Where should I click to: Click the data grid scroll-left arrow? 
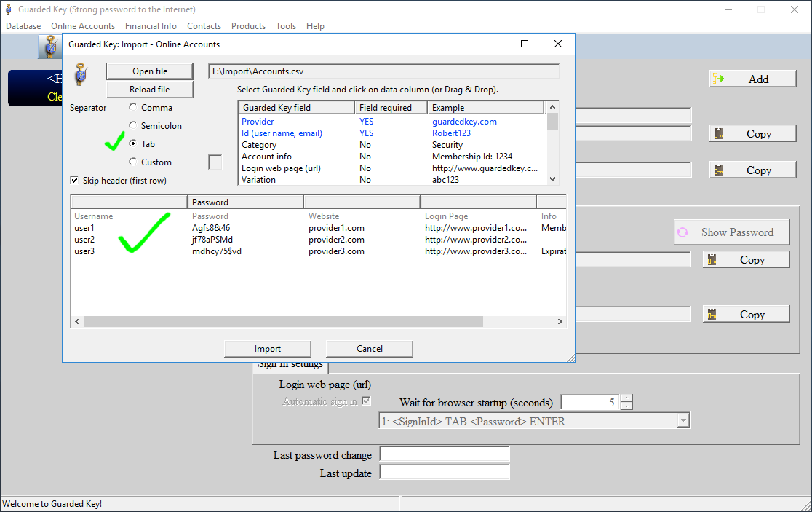[x=77, y=322]
